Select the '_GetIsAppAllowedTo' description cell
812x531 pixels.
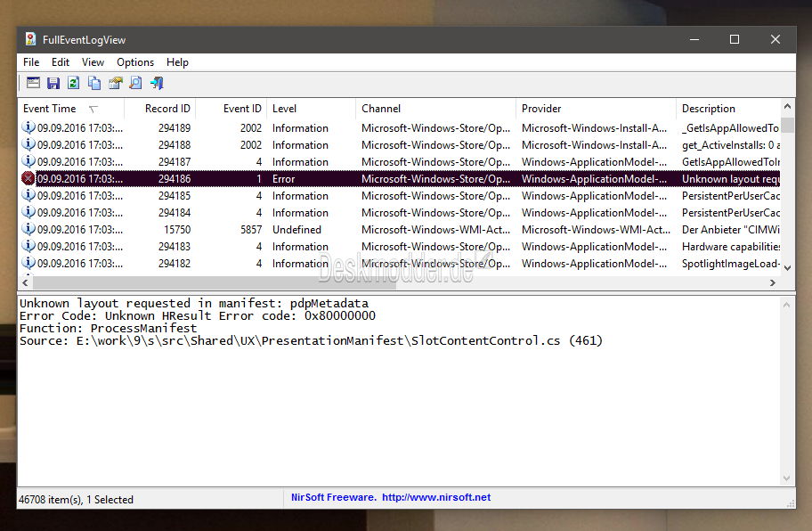pos(731,128)
